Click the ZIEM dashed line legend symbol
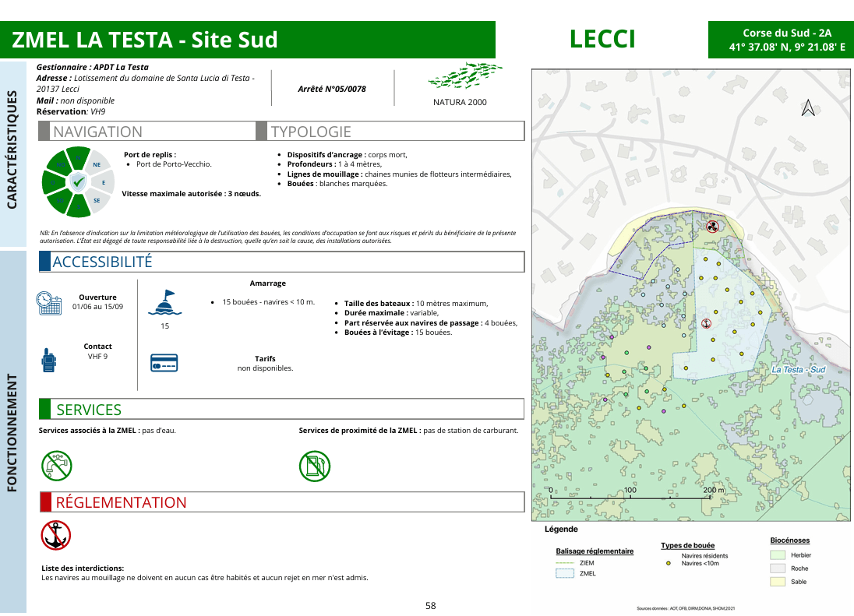The image size is (854, 616). point(565,563)
